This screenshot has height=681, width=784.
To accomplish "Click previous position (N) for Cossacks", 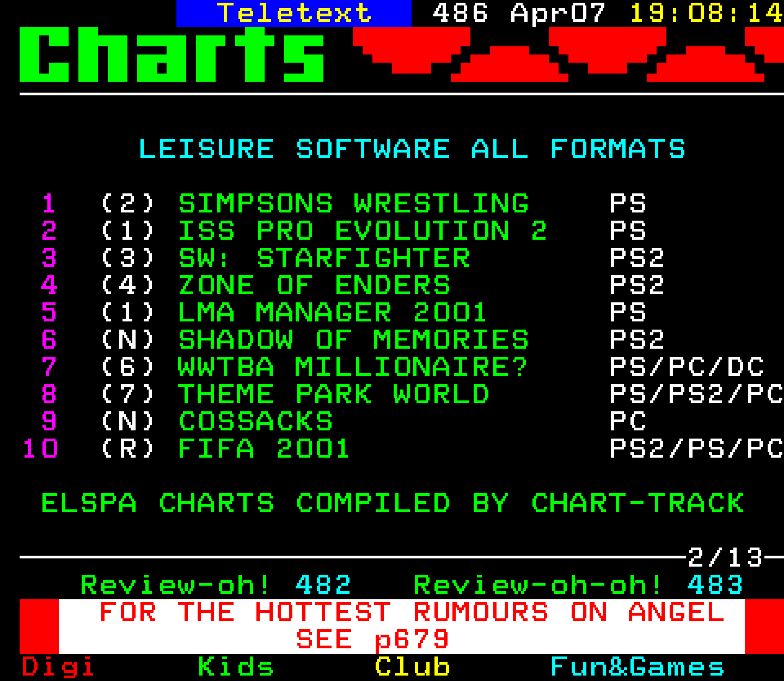I will click(x=128, y=422).
